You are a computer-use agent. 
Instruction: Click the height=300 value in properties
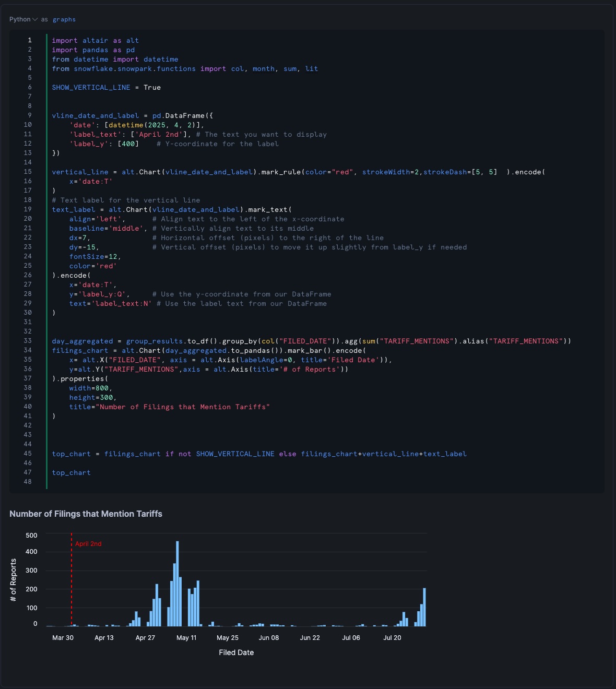(92, 397)
